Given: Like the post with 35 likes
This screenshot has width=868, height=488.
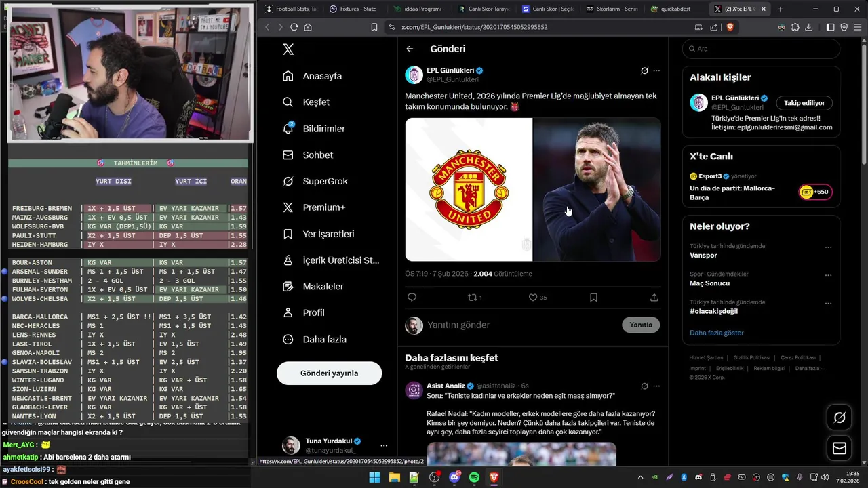Looking at the screenshot, I should 537,298.
